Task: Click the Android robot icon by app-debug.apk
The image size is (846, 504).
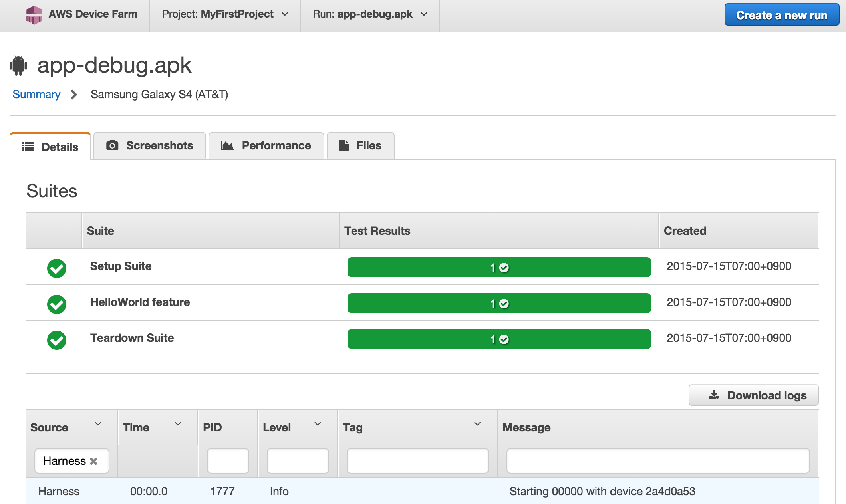Action: 18,65
